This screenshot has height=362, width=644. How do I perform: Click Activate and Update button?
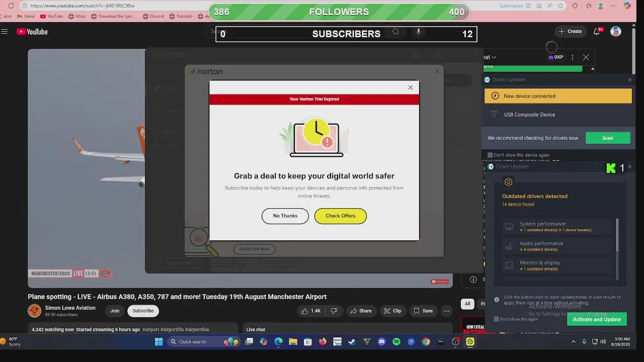[597, 319]
